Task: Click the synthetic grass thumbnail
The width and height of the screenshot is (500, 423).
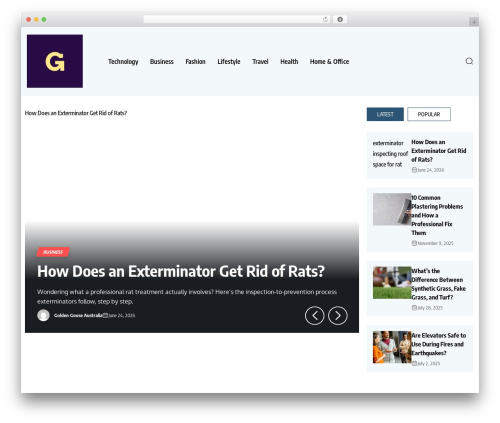Action: point(392,283)
